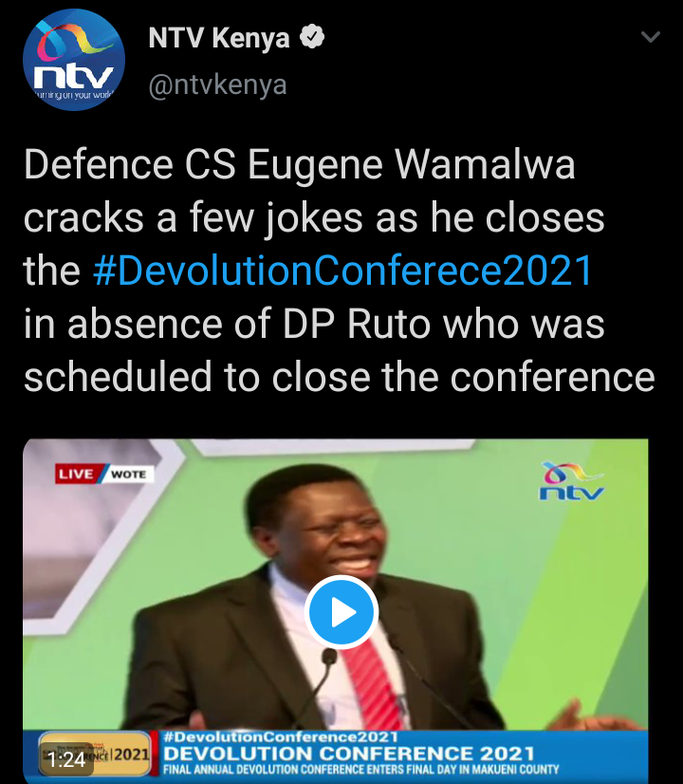This screenshot has width=683, height=784.
Task: Click the #DevolutionConference2021 hashtag in the lower third
Action: 280,737
